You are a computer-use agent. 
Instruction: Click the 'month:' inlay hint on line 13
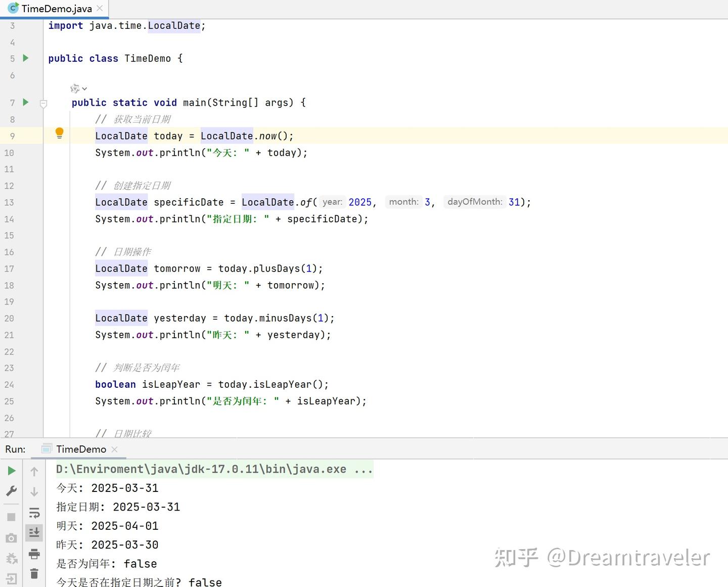(403, 202)
